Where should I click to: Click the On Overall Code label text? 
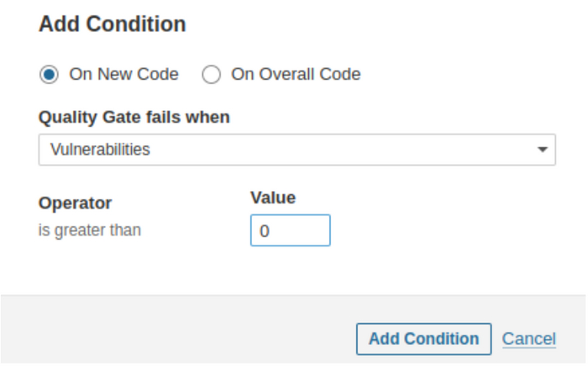click(296, 74)
